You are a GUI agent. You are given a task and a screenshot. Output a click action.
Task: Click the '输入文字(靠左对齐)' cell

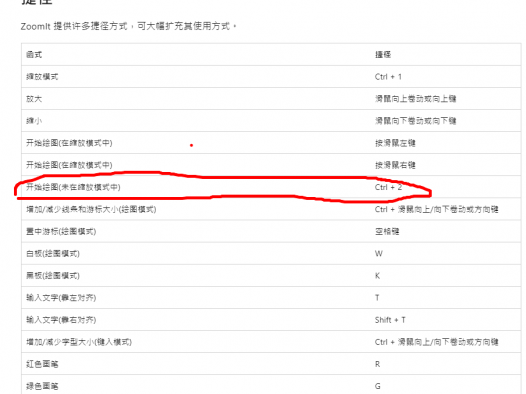point(61,298)
